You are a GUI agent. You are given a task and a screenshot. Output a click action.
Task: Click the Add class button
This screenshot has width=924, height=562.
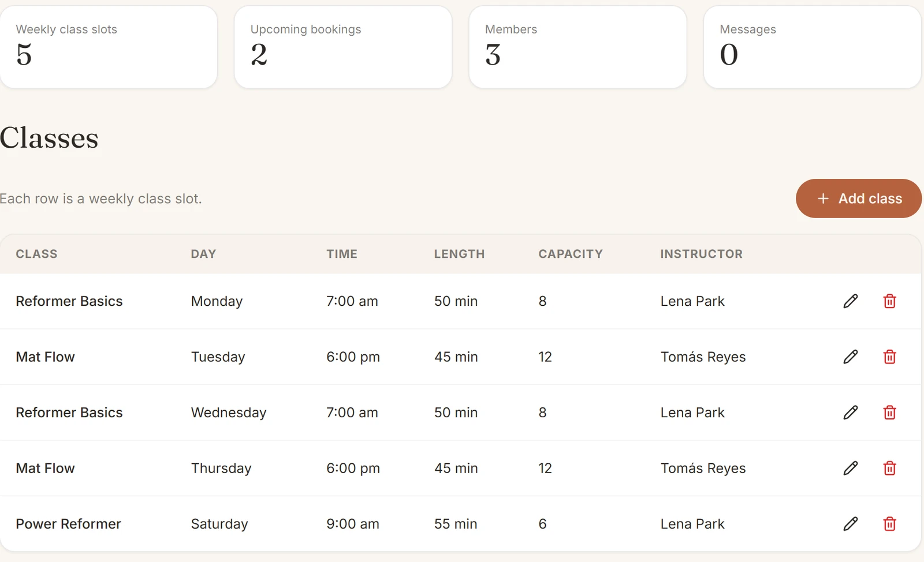point(859,198)
